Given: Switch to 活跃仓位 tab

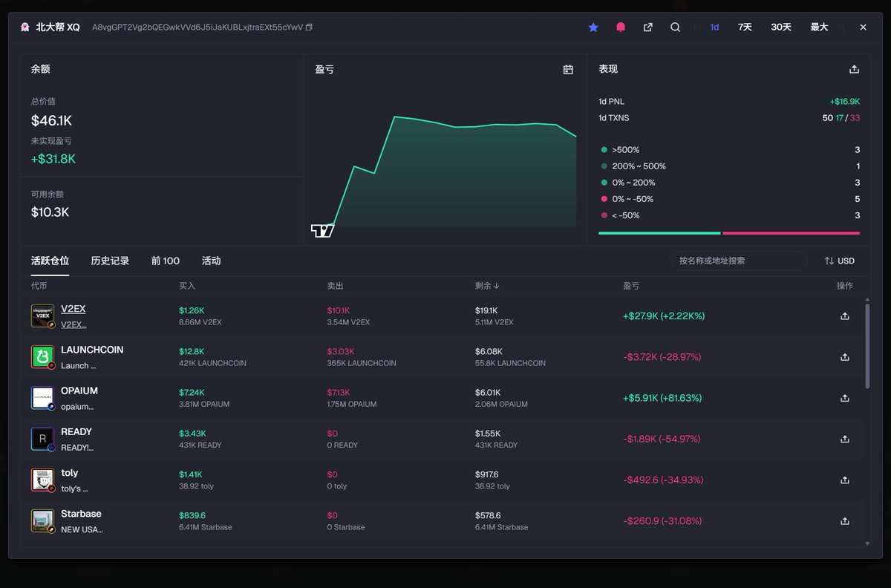Looking at the screenshot, I should 50,261.
